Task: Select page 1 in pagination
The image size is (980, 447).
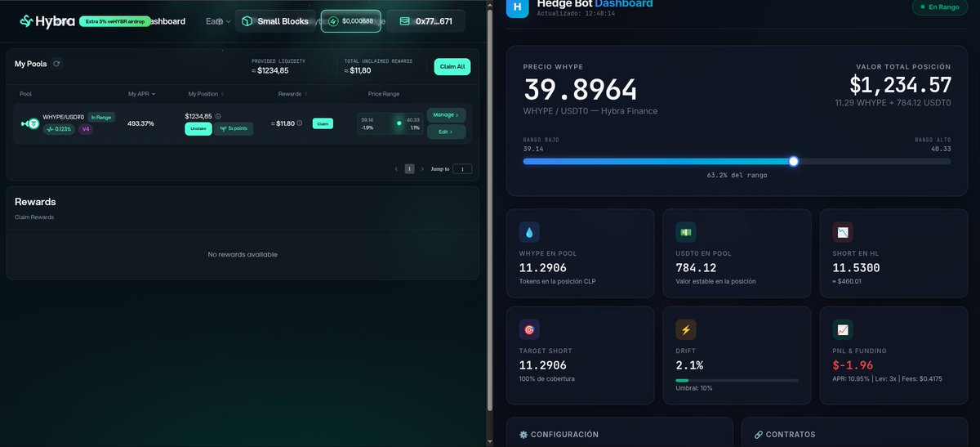Action: click(410, 169)
